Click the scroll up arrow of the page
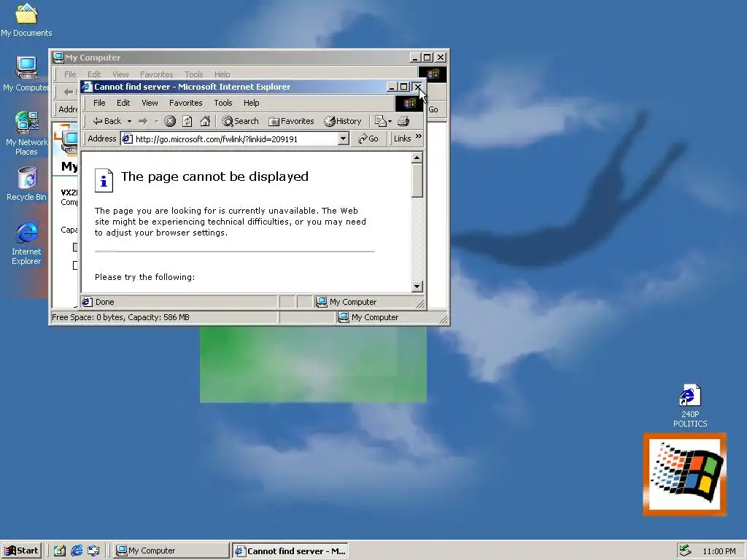Screen dimensions: 747x560 [417, 157]
